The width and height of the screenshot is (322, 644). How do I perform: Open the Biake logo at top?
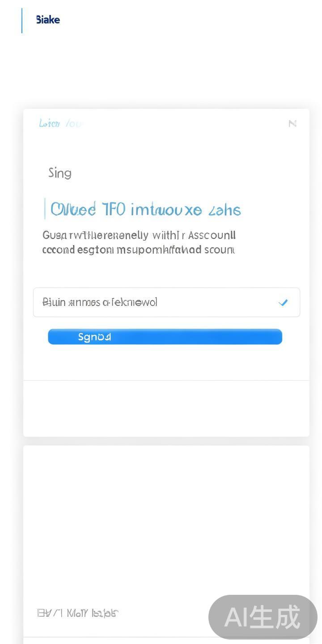coord(48,20)
